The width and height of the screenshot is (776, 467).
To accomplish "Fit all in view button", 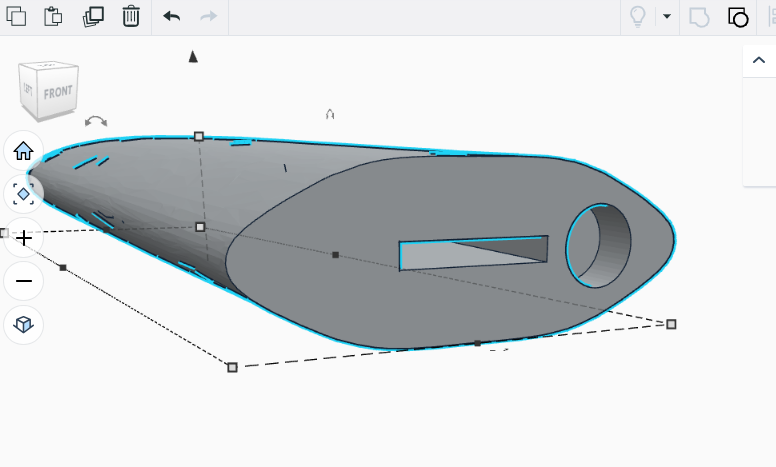I will (x=23, y=194).
